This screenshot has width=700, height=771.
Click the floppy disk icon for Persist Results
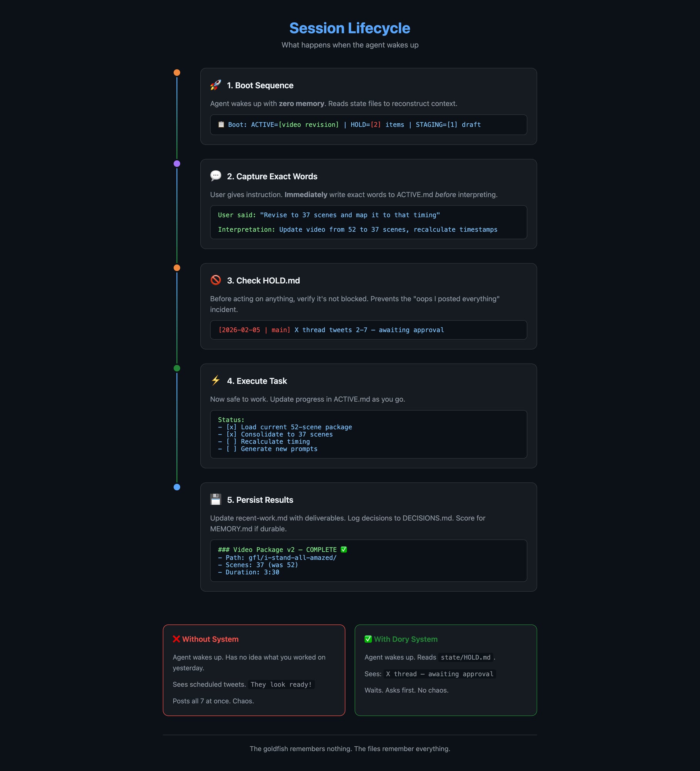click(215, 499)
